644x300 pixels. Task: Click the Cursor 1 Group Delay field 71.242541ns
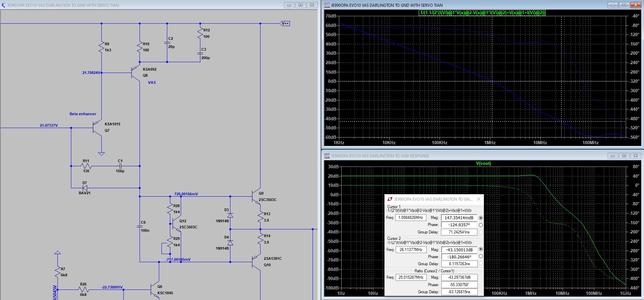[459, 232]
